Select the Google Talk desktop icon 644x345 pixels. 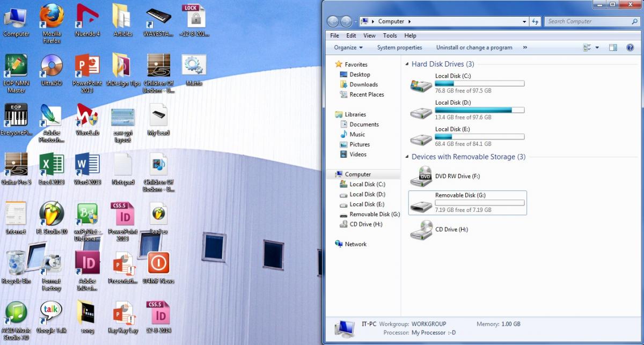click(52, 317)
